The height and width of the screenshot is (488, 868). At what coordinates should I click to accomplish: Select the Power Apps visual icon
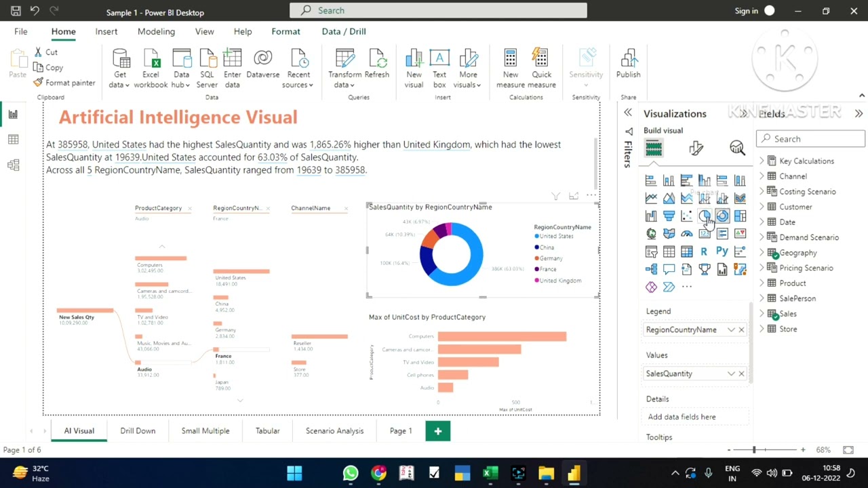(x=651, y=287)
